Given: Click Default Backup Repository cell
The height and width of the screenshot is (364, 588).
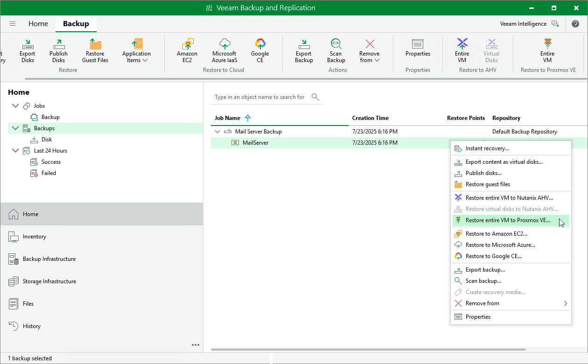Looking at the screenshot, I should point(525,132).
